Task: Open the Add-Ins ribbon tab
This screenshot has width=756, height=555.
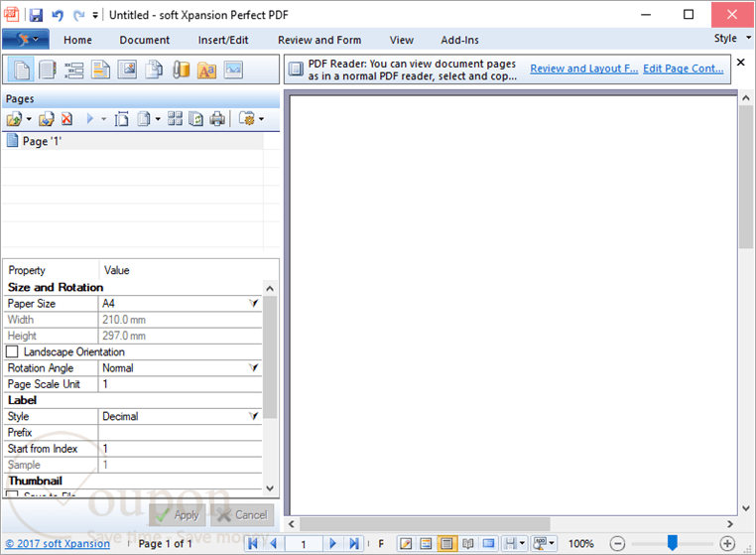Action: [460, 40]
